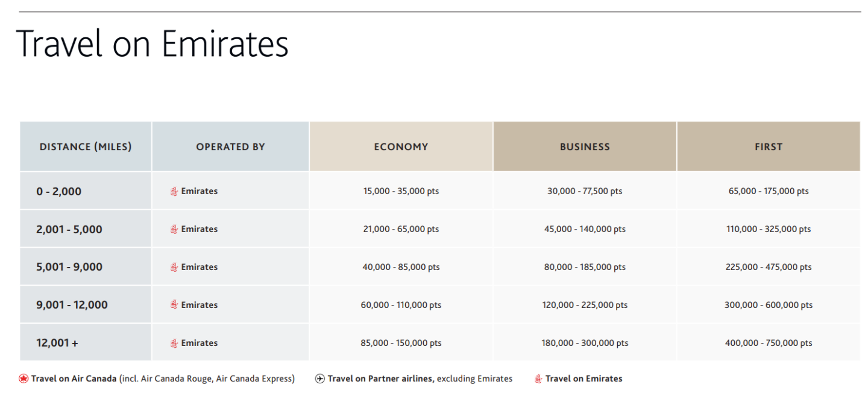Select the First column header
This screenshot has width=868, height=402.
point(769,146)
